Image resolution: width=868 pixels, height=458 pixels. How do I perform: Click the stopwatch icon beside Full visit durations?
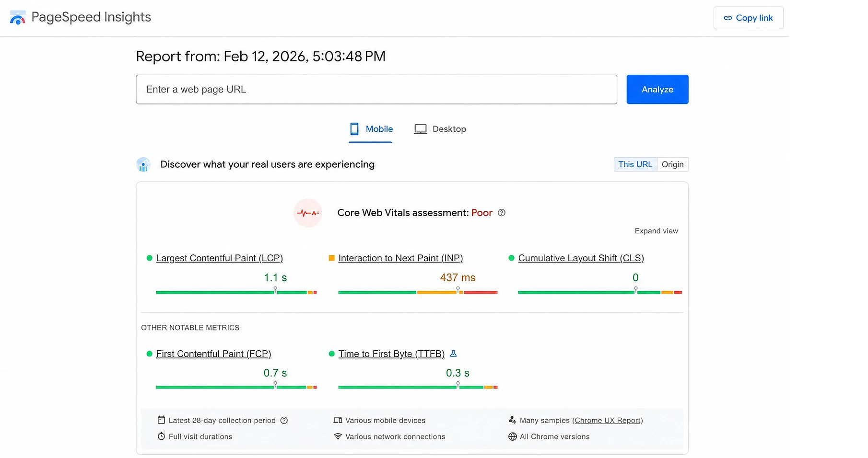pos(161,436)
